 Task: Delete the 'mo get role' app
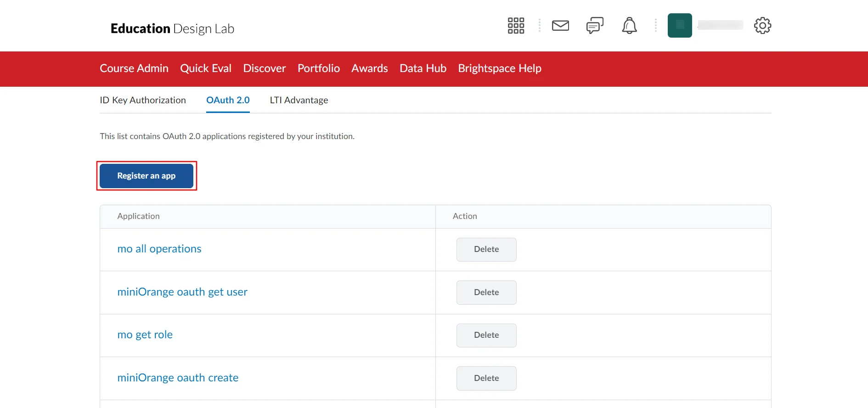pyautogui.click(x=486, y=335)
